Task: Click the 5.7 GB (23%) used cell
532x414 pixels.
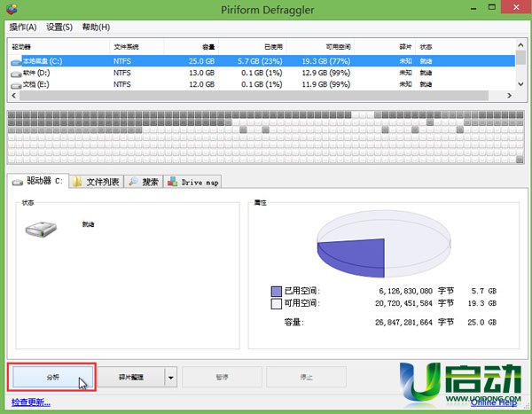Action: [x=260, y=61]
